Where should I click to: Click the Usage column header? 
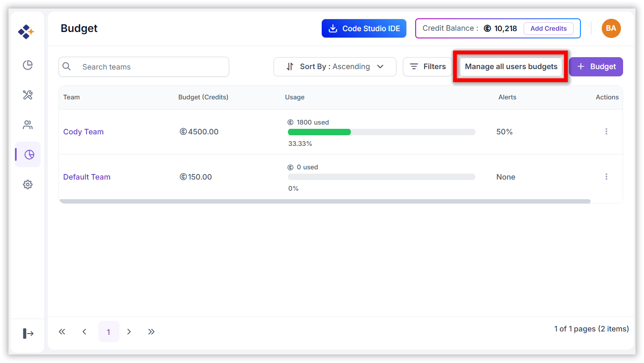coord(294,97)
